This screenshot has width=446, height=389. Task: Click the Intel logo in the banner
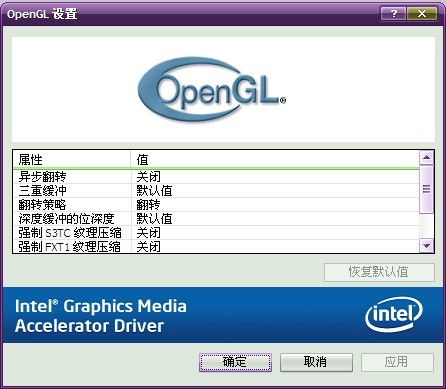tap(394, 314)
